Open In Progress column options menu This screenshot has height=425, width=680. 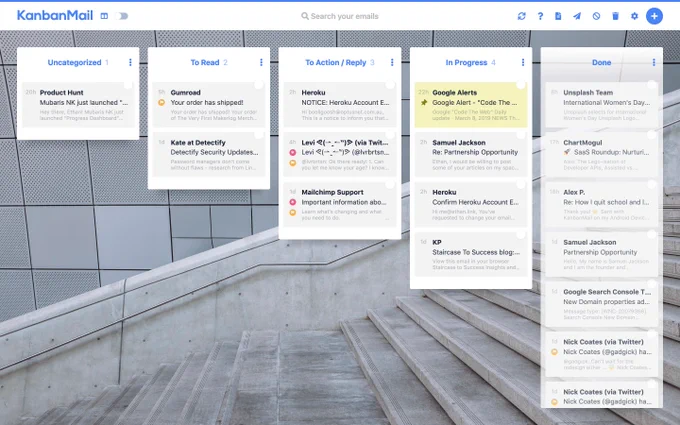click(x=523, y=62)
